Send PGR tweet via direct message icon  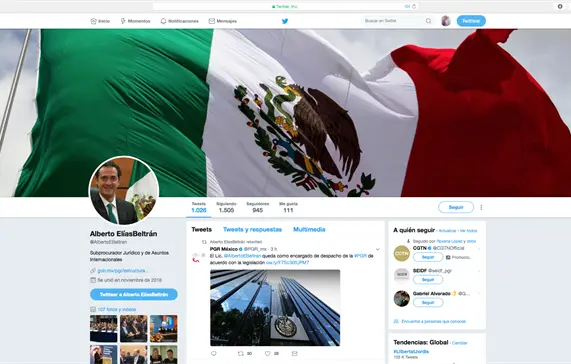[295, 353]
